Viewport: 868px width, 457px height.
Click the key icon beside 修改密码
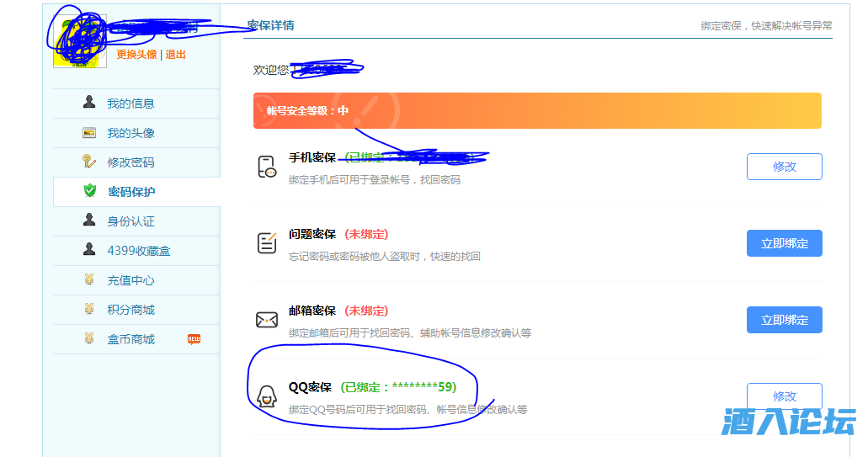coord(88,161)
